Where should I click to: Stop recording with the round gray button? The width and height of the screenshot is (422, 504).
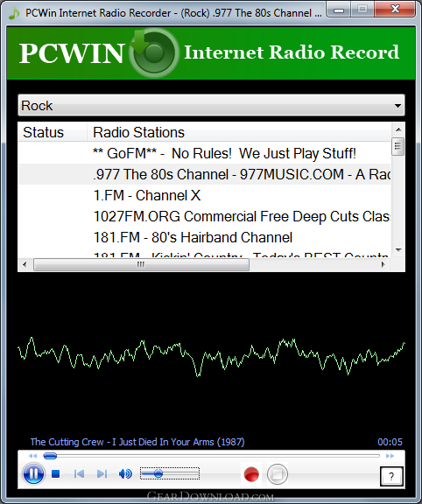[278, 473]
